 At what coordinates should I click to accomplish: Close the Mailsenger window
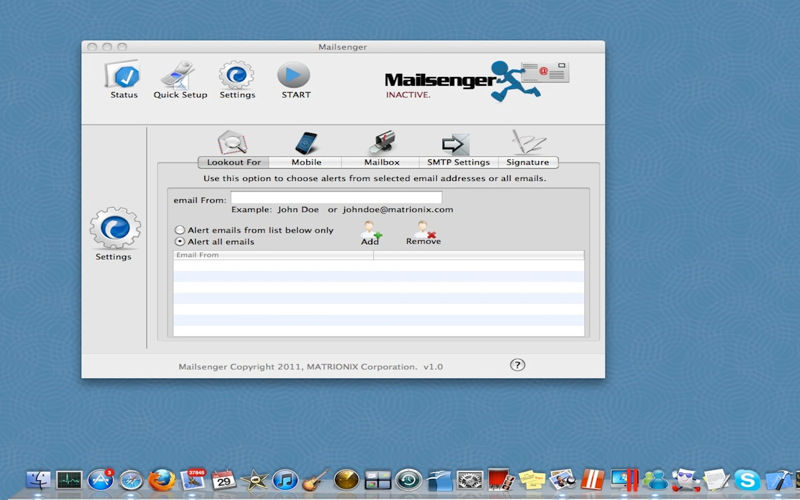click(x=92, y=46)
